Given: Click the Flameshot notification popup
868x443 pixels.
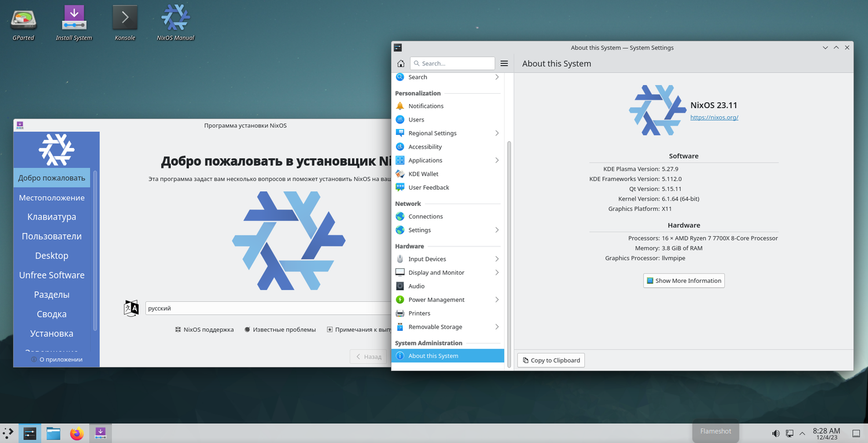Looking at the screenshot, I should [716, 431].
